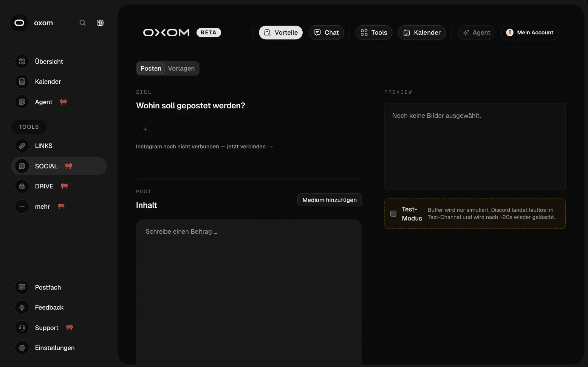Viewport: 588px width, 367px height.
Task: Click the Medium hinzufügen button
Action: pyautogui.click(x=330, y=200)
